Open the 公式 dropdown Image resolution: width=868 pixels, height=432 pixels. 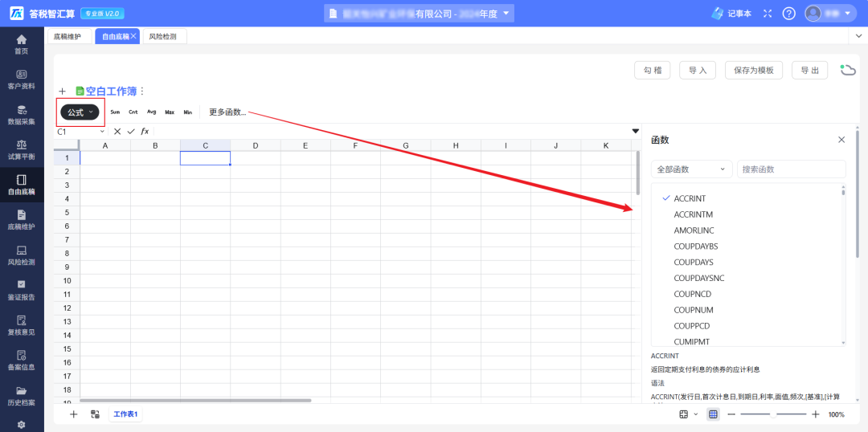pyautogui.click(x=80, y=112)
